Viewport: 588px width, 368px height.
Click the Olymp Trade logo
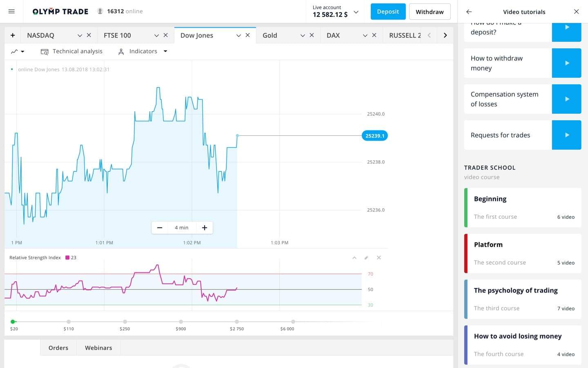(x=60, y=11)
